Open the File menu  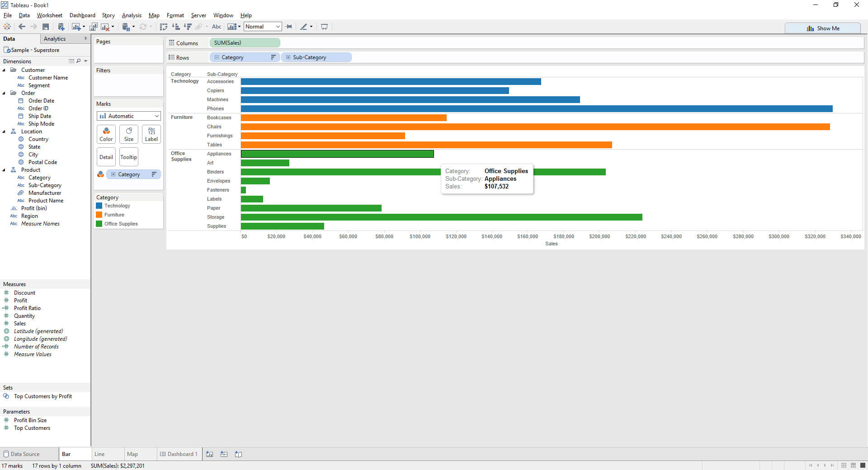coord(8,15)
